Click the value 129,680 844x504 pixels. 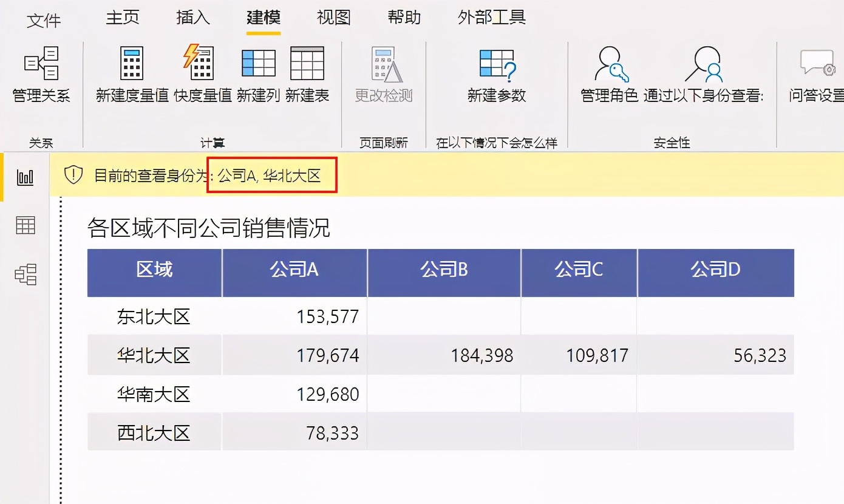328,394
